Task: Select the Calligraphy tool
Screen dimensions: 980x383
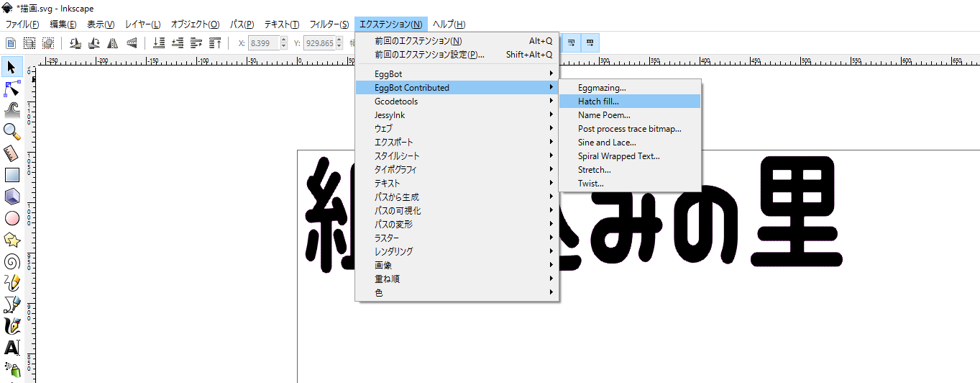Action: pos(12,325)
